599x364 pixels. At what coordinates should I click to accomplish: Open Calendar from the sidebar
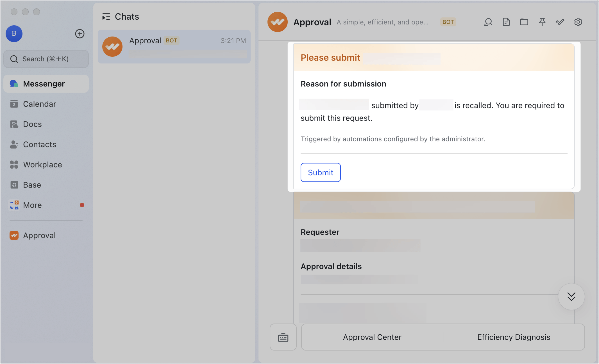tap(39, 104)
